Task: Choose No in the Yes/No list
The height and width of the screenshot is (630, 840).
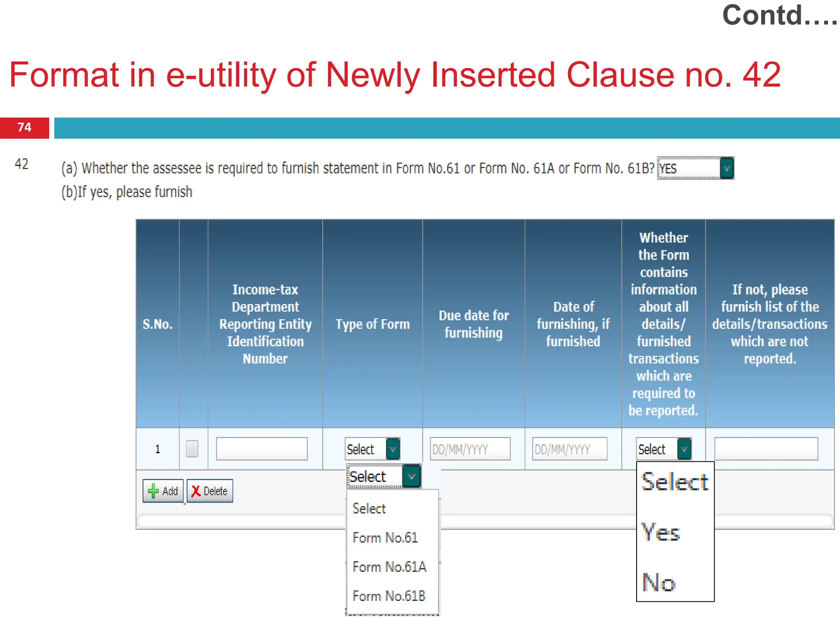Action: 658,582
